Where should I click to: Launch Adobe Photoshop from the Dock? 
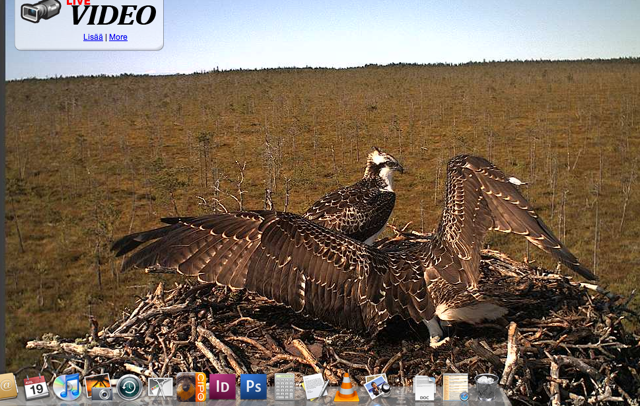[253, 387]
